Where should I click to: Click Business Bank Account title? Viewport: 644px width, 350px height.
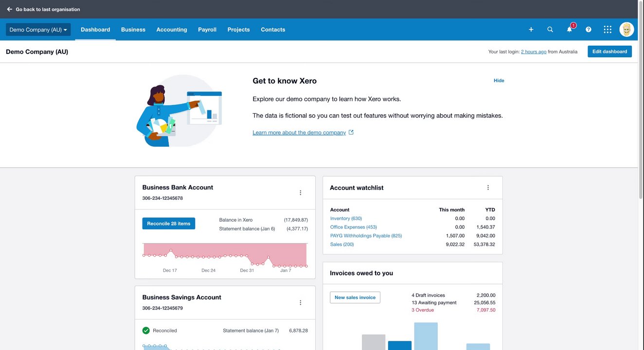178,188
